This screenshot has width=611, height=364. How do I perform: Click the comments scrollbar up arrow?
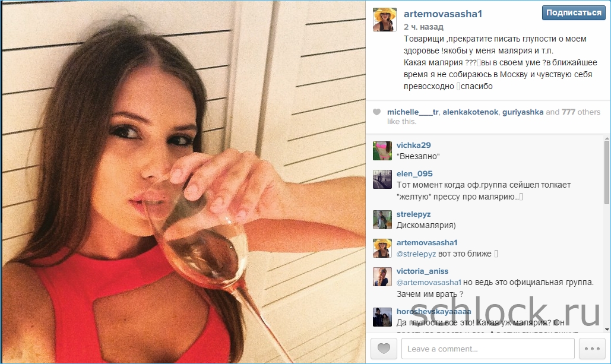pos(607,138)
